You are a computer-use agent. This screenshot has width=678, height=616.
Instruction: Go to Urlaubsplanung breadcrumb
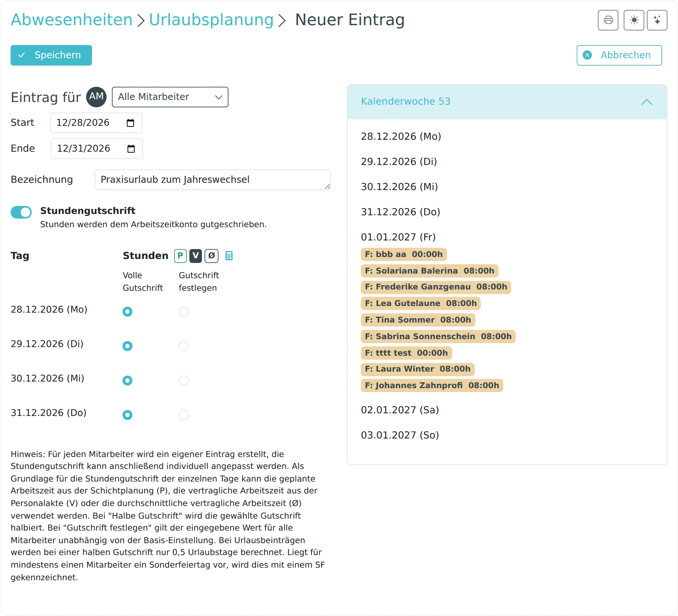click(x=211, y=20)
